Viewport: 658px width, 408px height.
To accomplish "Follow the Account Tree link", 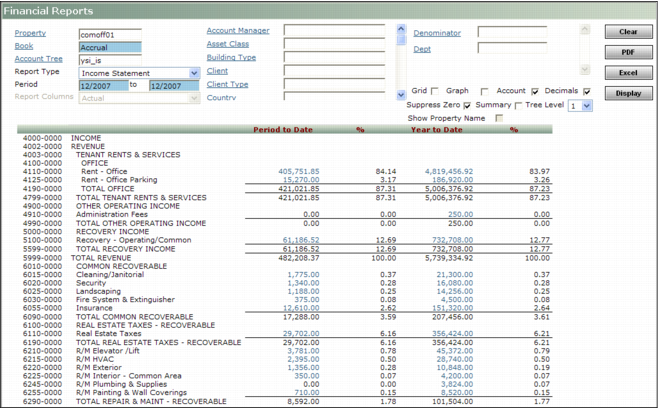I will [x=38, y=59].
